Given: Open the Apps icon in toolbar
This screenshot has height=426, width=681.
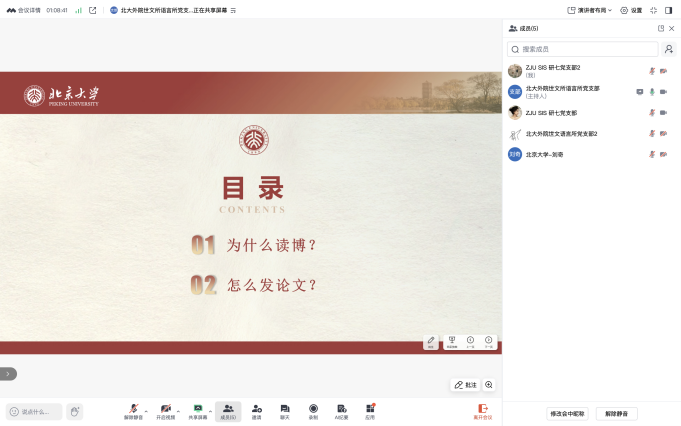Looking at the screenshot, I should click(370, 410).
